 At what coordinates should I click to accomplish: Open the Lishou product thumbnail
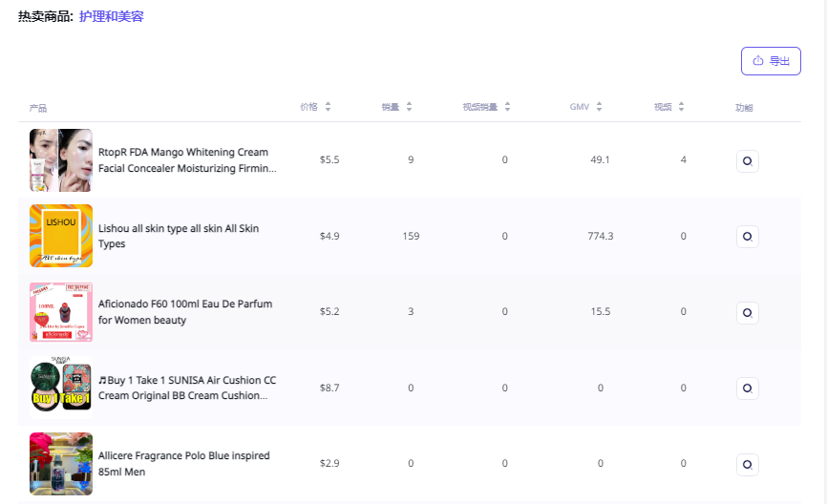click(x=61, y=236)
